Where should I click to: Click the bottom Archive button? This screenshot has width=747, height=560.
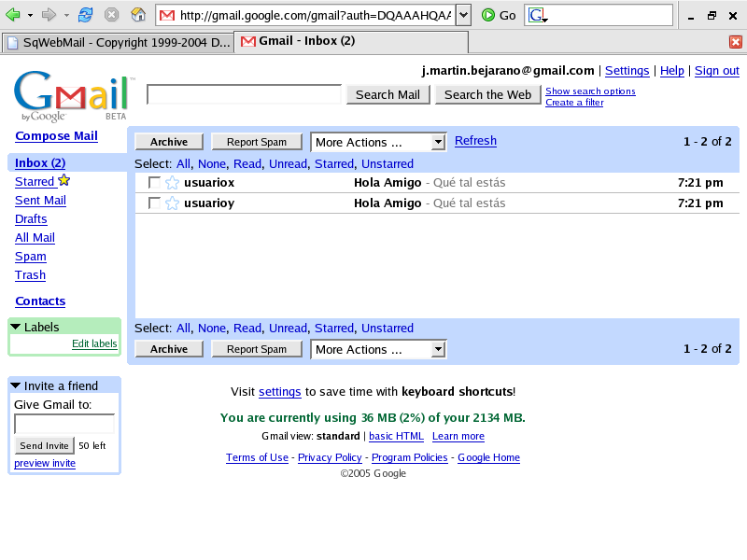pos(169,349)
